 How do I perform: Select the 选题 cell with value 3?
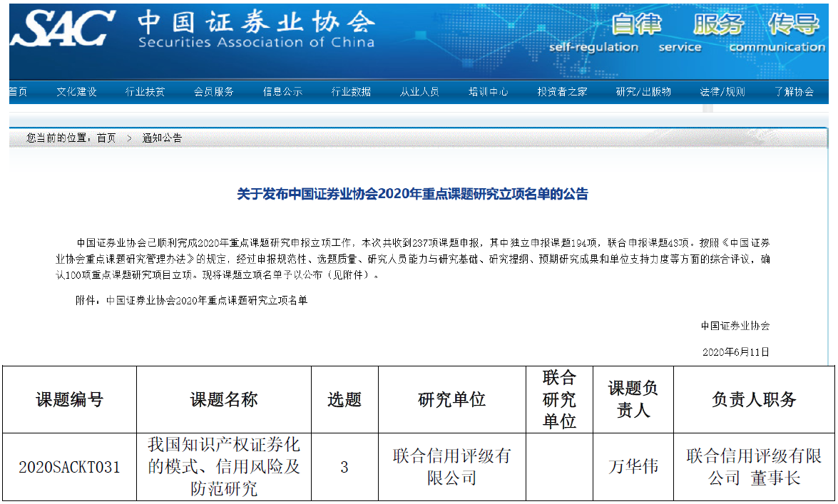pyautogui.click(x=344, y=467)
